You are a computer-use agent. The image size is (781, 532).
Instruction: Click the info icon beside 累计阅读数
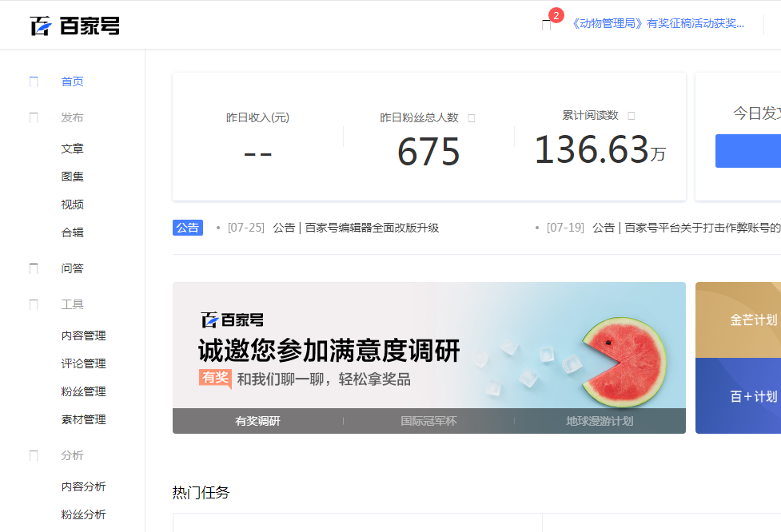(632, 116)
